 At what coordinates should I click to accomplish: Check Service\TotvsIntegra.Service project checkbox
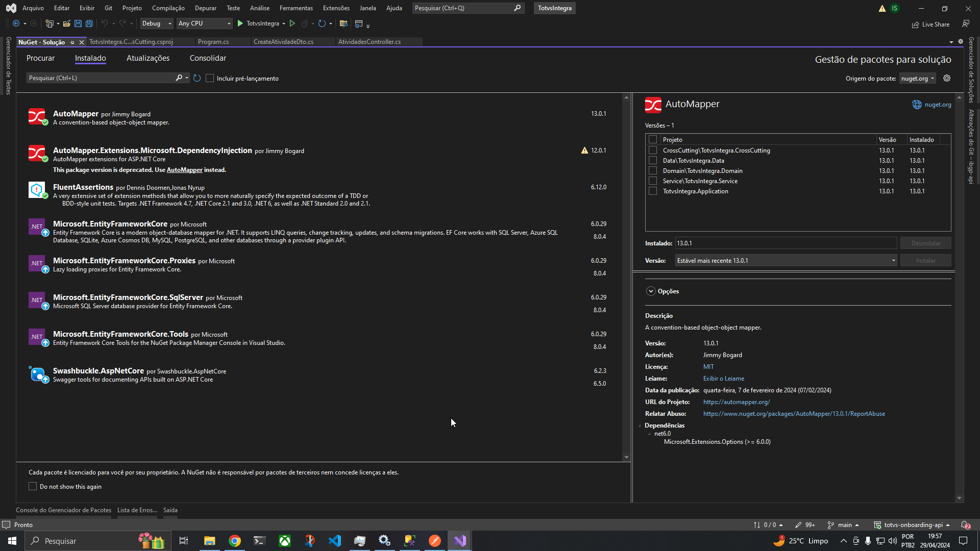[x=653, y=181]
